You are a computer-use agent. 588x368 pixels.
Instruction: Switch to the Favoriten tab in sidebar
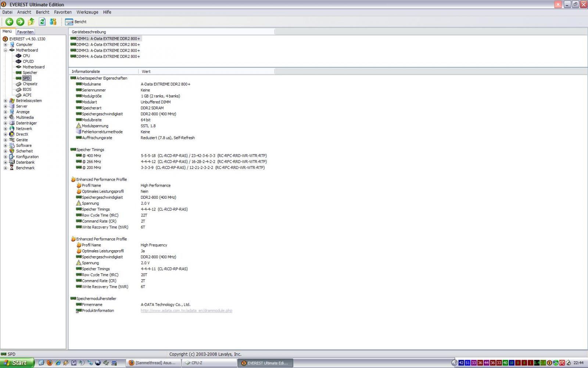coord(25,32)
